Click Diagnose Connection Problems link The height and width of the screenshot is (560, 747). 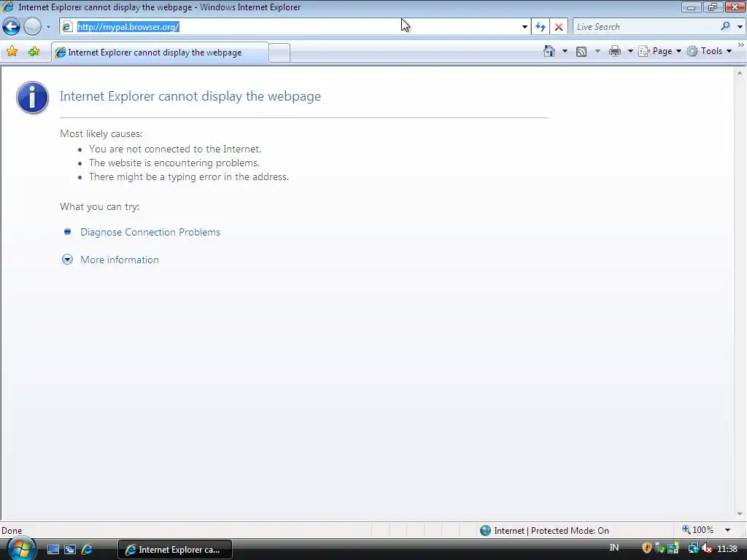(150, 232)
